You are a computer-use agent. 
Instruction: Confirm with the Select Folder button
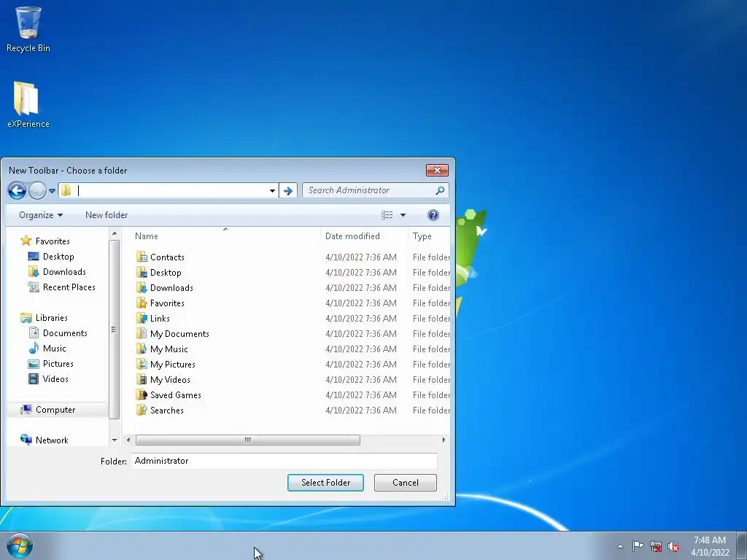(x=325, y=483)
